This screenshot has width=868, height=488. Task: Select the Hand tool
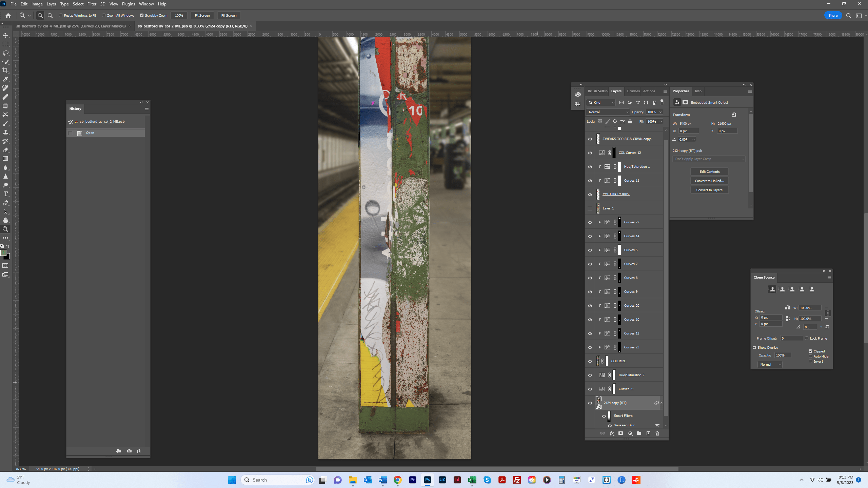(5, 220)
